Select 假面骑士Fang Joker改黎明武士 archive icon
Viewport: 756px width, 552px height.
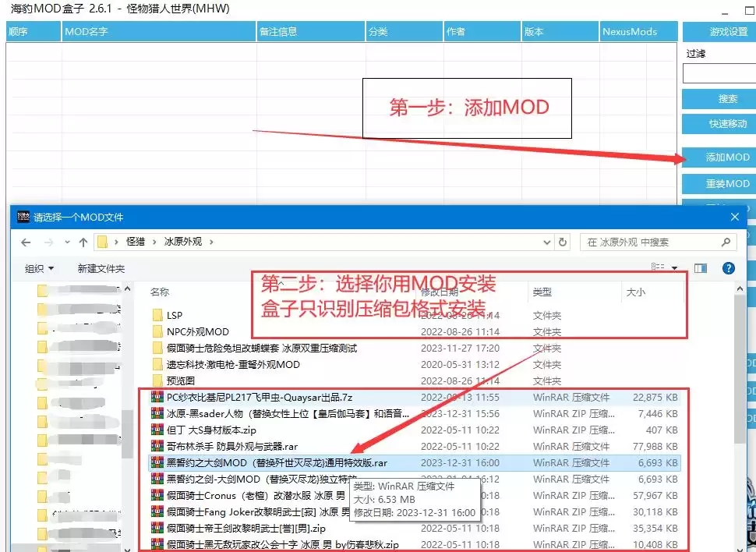pos(157,512)
